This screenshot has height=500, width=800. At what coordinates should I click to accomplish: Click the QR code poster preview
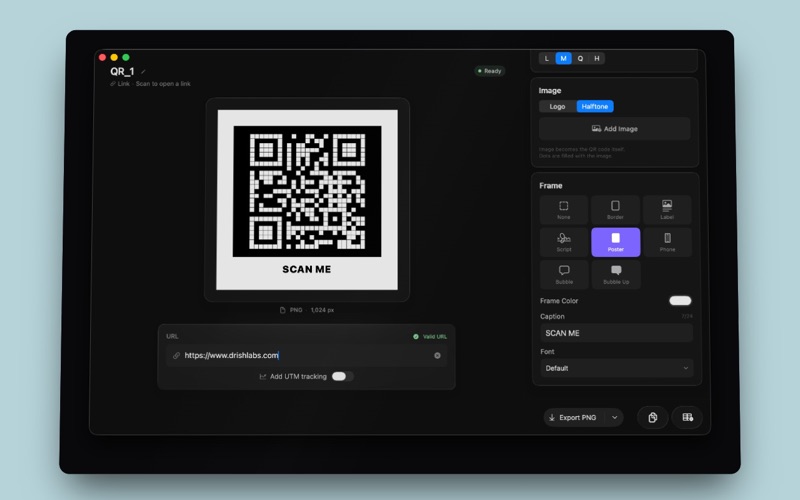click(307, 199)
